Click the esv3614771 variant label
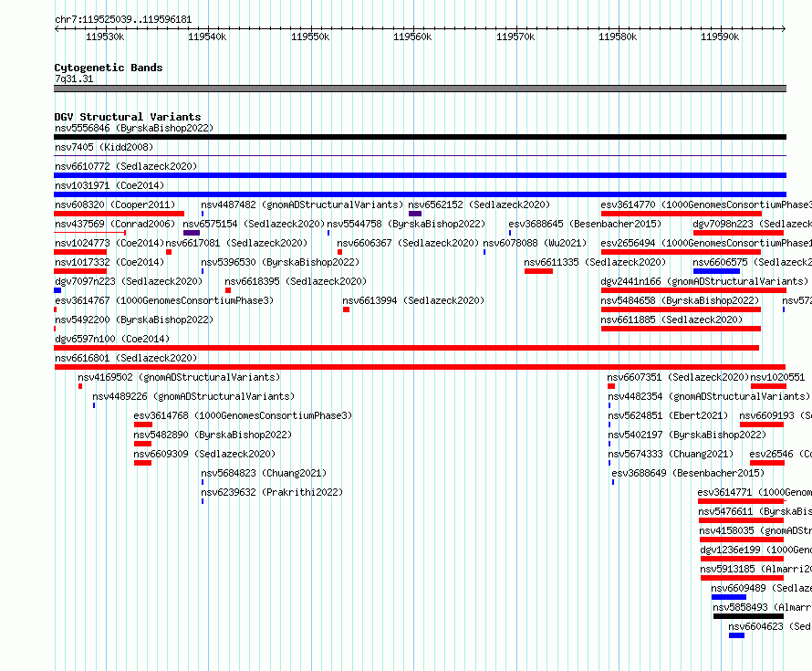The image size is (812, 671). [755, 492]
